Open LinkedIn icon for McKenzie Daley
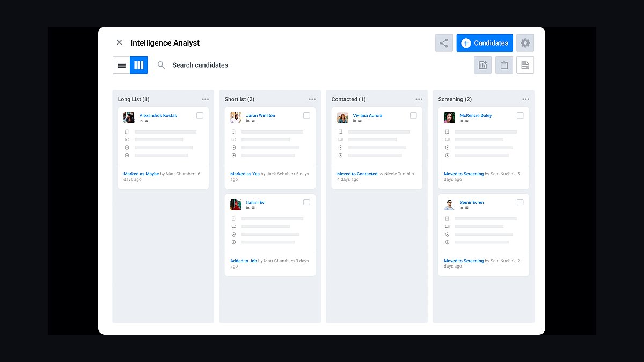The image size is (644, 362). pyautogui.click(x=462, y=121)
